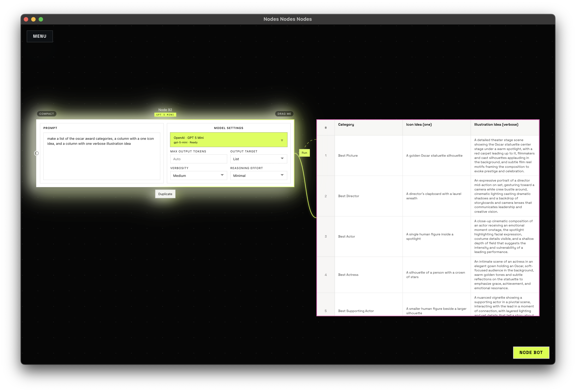Click the yellow Run button
Viewport: 576px width, 392px height.
pyautogui.click(x=304, y=153)
